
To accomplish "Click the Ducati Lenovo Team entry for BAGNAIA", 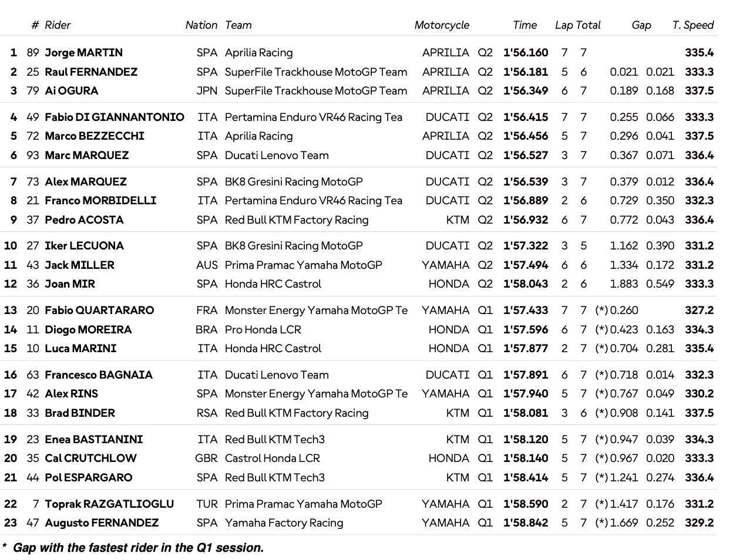I will [277, 375].
